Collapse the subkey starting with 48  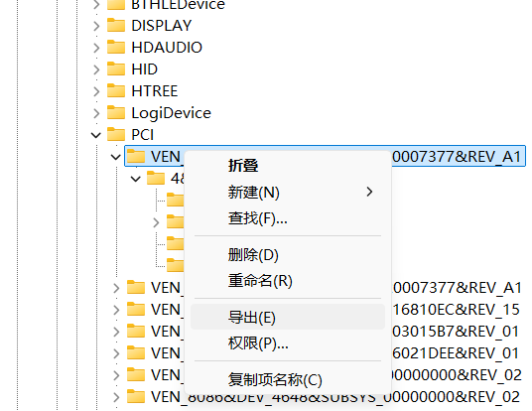(136, 179)
